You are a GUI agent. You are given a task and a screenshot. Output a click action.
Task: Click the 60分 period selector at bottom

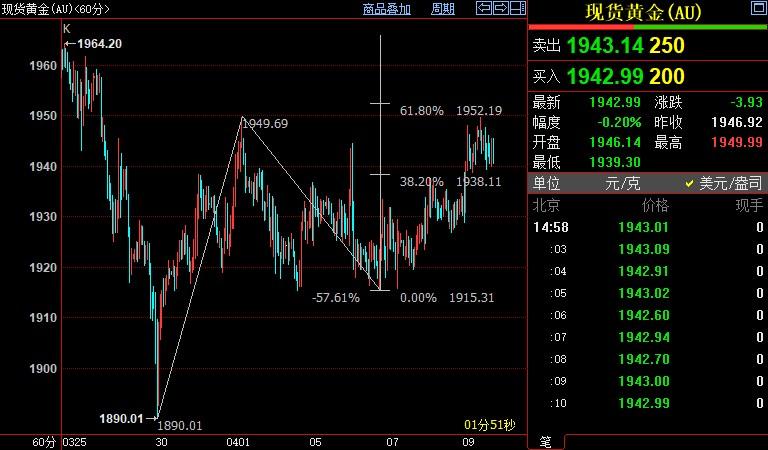(42, 441)
